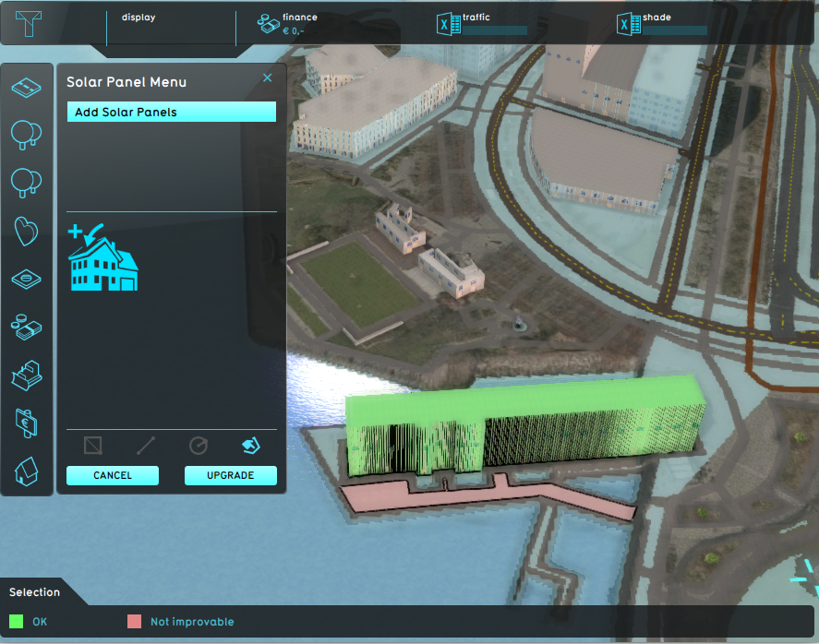
Task: Open the coins and cash sidebar category
Action: [26, 326]
